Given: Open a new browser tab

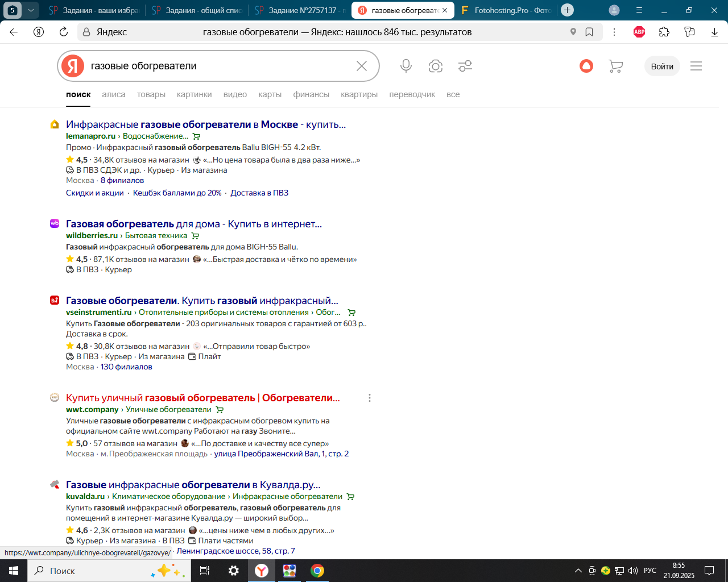Looking at the screenshot, I should pyautogui.click(x=567, y=10).
